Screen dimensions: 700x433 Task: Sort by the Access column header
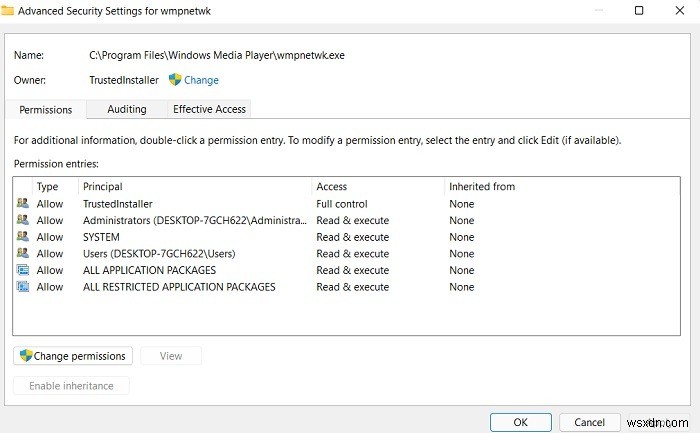pos(378,187)
